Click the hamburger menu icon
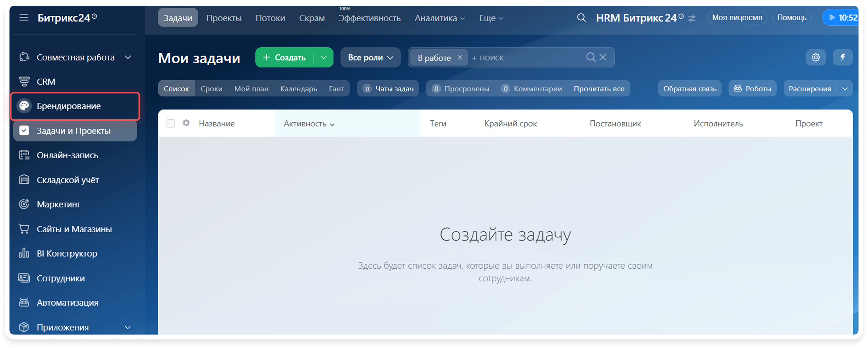868x348 pixels. coord(23,18)
